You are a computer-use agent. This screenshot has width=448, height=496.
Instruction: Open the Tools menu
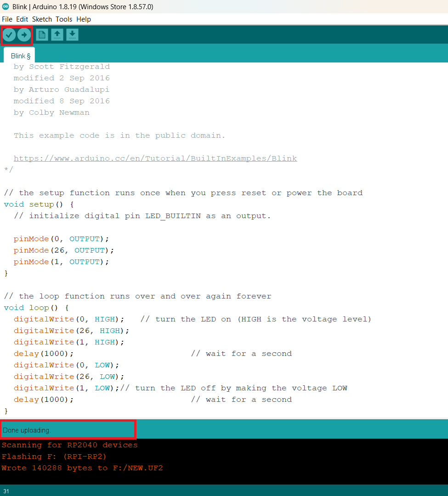(64, 19)
